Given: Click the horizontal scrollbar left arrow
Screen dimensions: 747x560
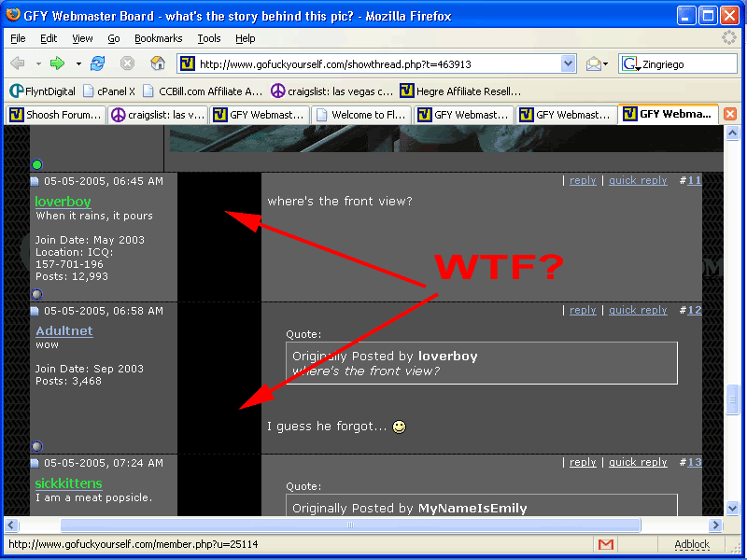Looking at the screenshot, I should 12,525.
